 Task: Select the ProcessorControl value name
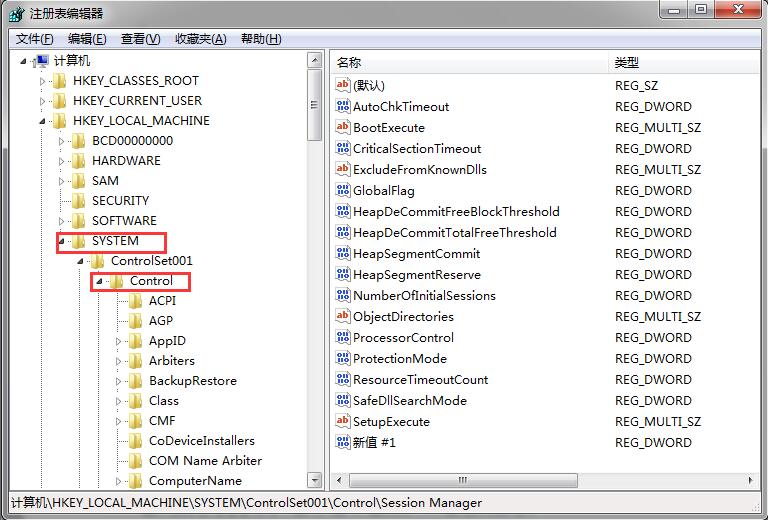pos(403,338)
